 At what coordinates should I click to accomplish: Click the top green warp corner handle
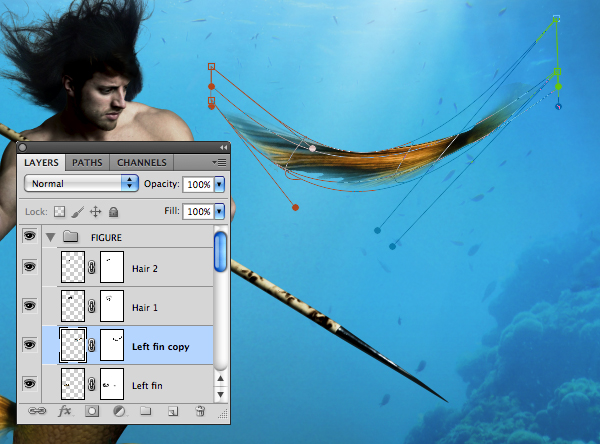point(556,18)
